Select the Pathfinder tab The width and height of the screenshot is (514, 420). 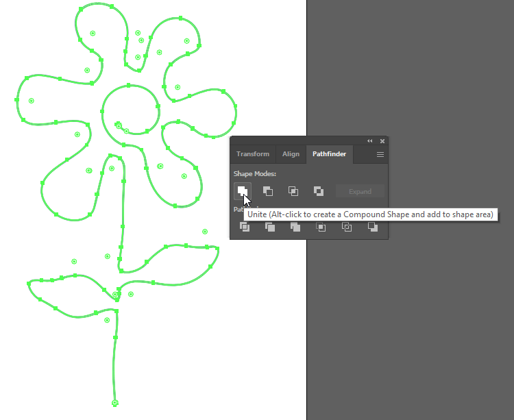tap(329, 154)
